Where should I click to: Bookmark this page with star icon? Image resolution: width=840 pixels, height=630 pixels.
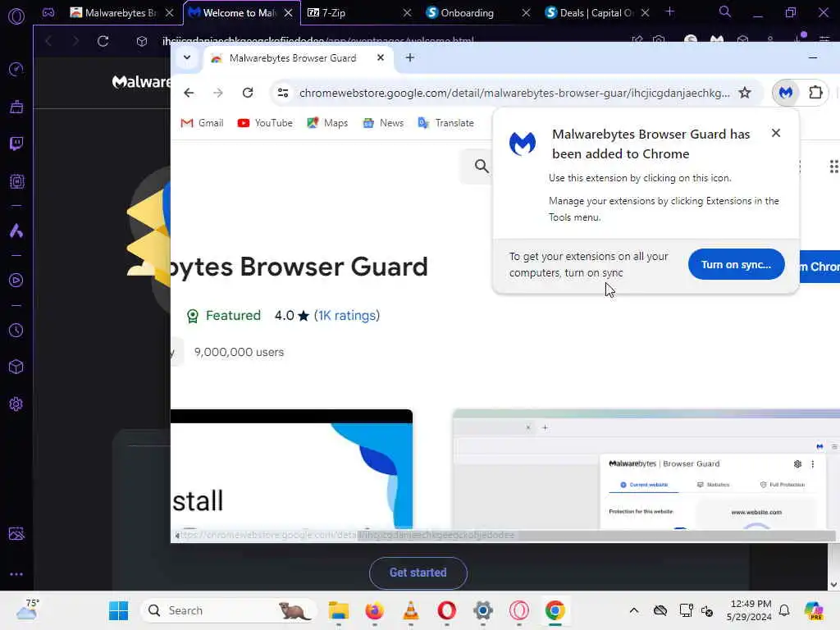(745, 93)
